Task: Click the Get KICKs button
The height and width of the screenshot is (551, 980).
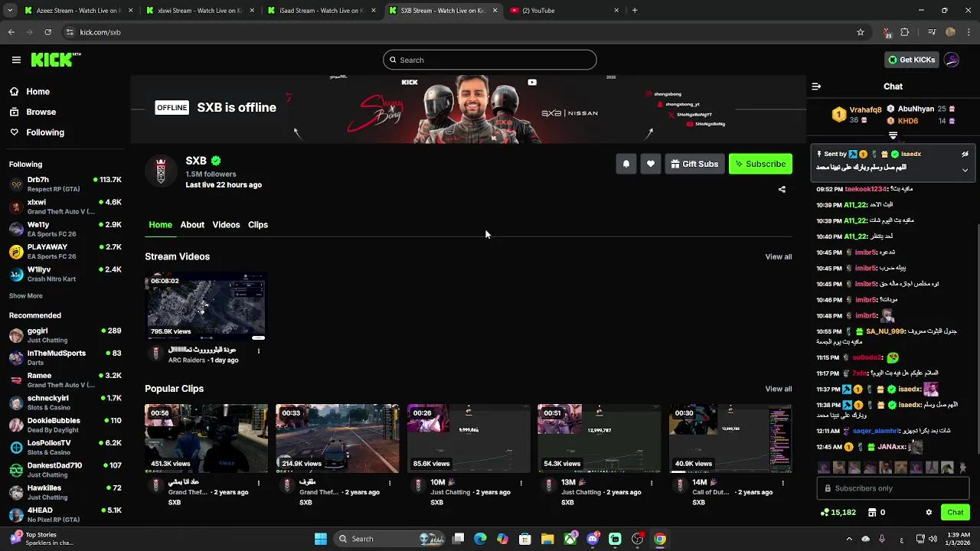Action: tap(911, 60)
